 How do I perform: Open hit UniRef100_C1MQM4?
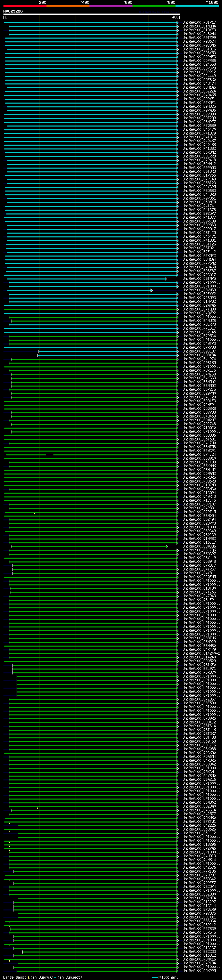pyautogui.click(x=199, y=26)
